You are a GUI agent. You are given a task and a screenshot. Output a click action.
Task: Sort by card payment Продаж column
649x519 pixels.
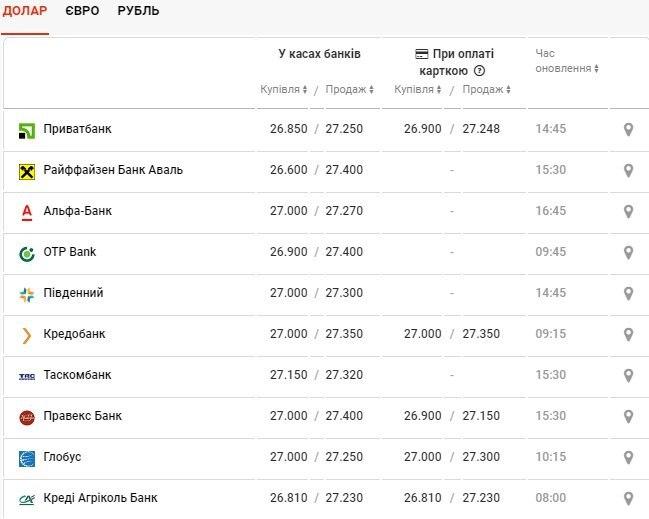pyautogui.click(x=487, y=90)
